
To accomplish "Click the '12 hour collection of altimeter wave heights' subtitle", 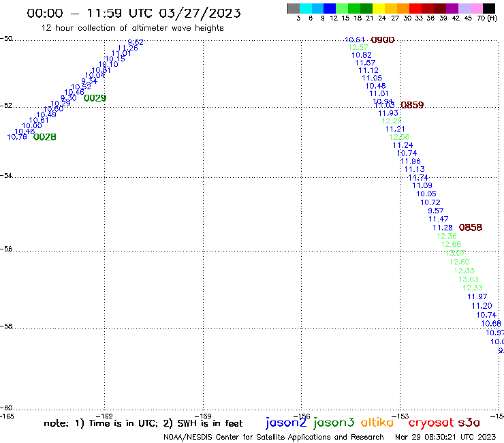I will click(132, 28).
